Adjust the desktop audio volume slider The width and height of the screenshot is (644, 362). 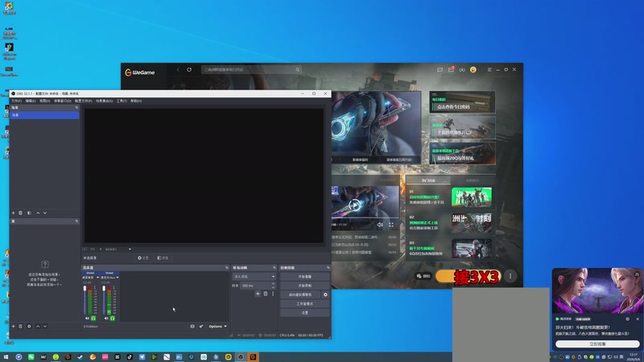coord(85,301)
